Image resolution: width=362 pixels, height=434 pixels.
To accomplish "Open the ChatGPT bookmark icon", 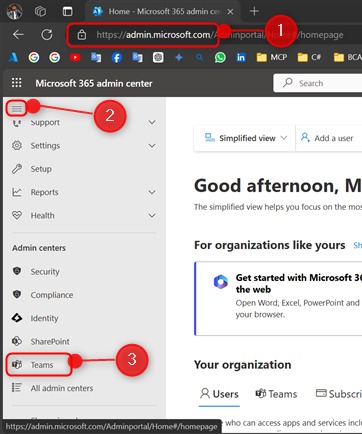I will (x=158, y=58).
